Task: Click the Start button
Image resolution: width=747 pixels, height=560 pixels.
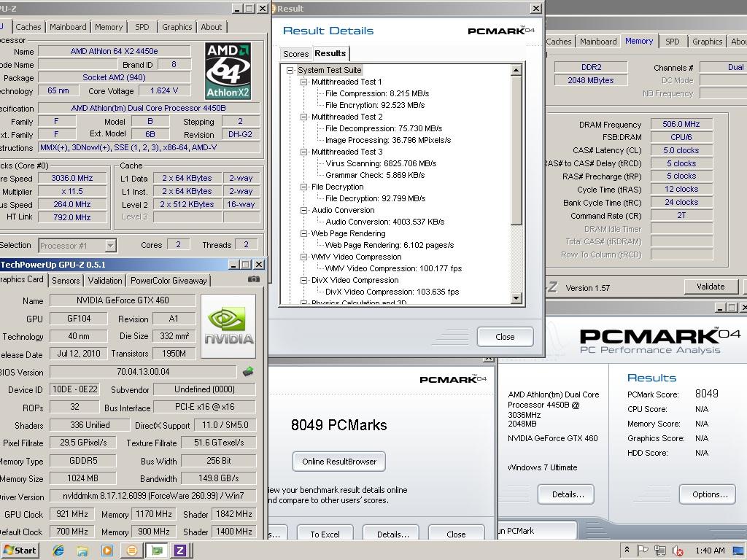Action: (20, 551)
